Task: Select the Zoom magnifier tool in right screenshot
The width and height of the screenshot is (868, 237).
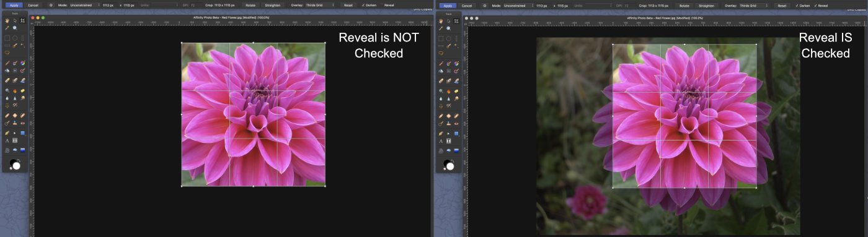Action: coord(449,28)
